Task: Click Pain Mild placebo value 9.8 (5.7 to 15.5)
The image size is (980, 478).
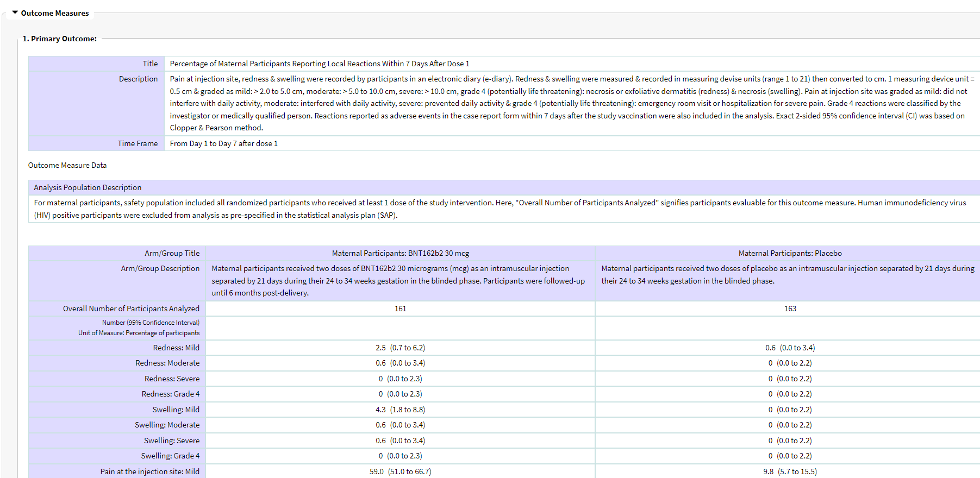Action: coord(790,471)
